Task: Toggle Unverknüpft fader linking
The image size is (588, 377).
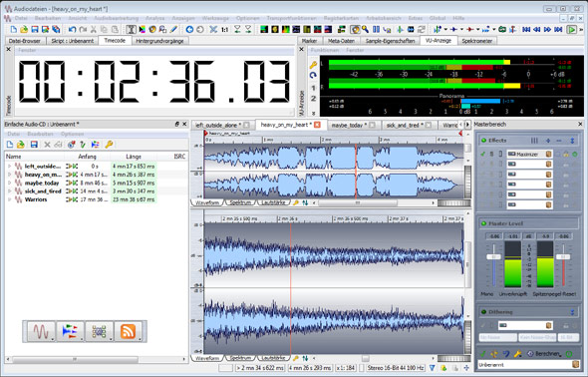Action: pyautogui.click(x=513, y=294)
